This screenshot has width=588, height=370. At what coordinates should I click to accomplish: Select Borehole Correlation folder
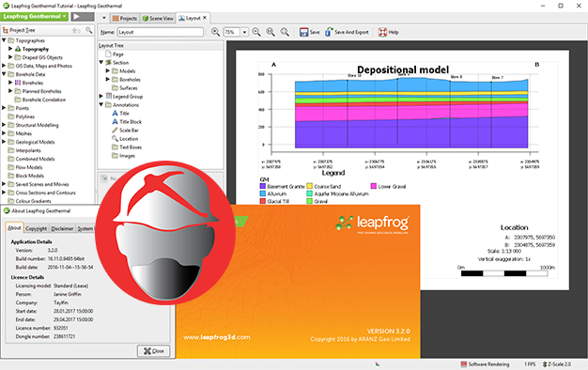43,100
